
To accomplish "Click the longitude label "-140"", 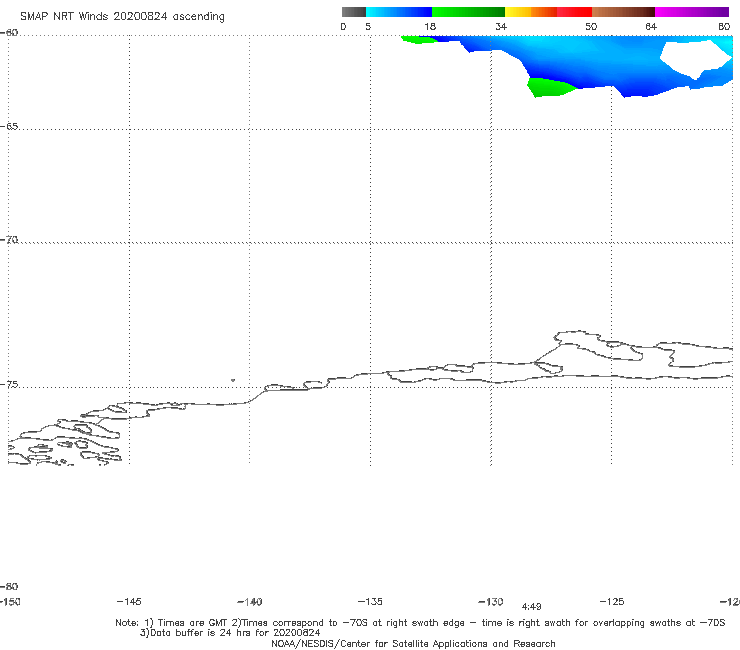I will tap(250, 601).
